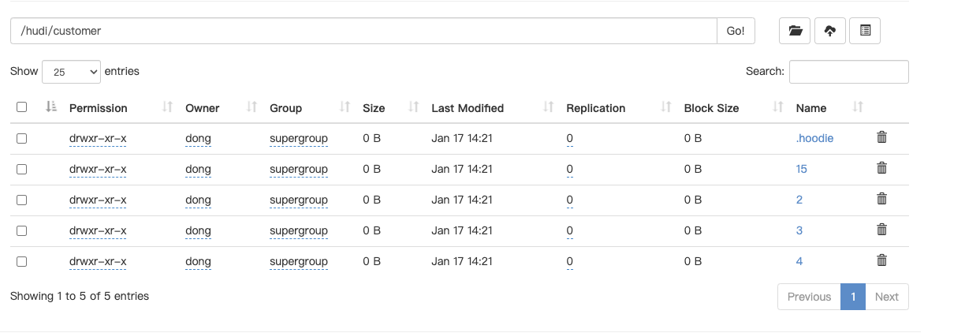Remove directory 3 via its trash icon
This screenshot has width=980, height=333.
click(x=881, y=230)
